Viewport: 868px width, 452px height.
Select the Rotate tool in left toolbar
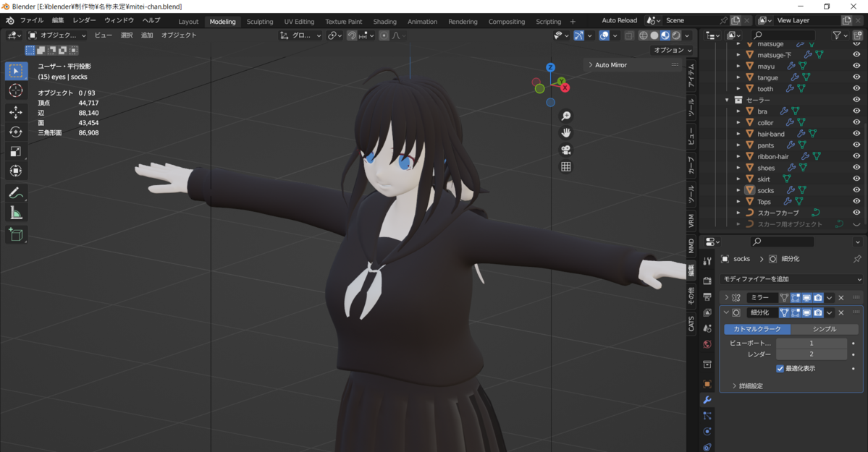[x=16, y=132]
